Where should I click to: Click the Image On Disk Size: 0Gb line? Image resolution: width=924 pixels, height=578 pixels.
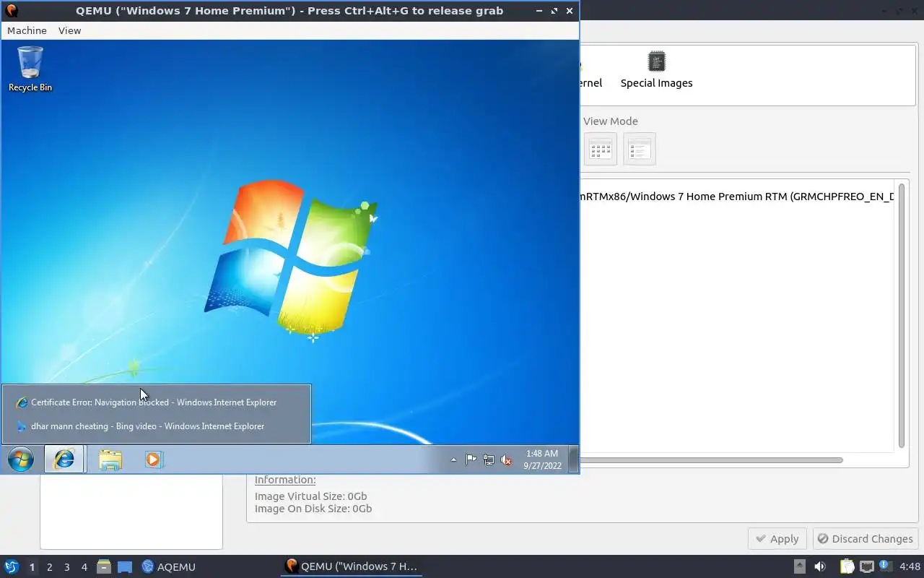pyautogui.click(x=313, y=509)
